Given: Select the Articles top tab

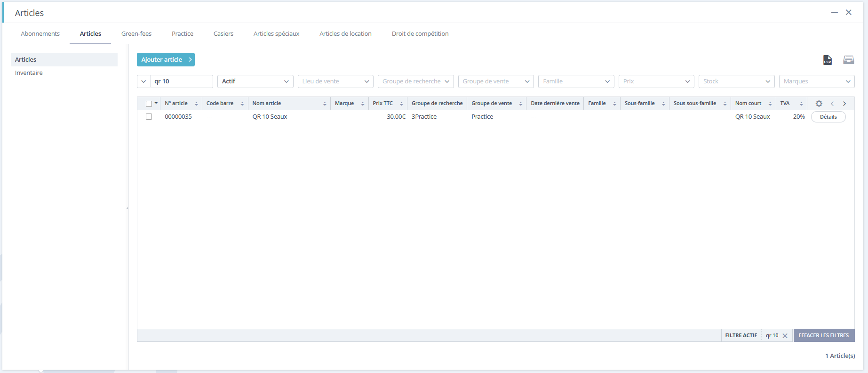Looking at the screenshot, I should 90,34.
